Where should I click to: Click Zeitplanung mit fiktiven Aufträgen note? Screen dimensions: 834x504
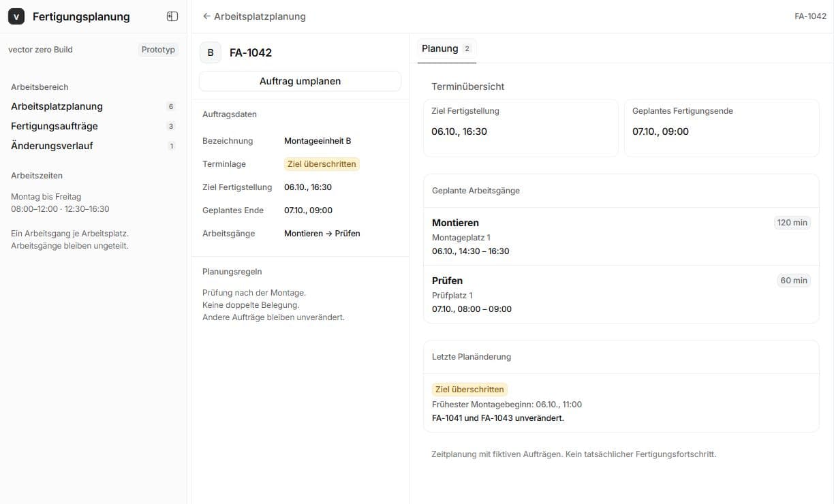(574, 454)
